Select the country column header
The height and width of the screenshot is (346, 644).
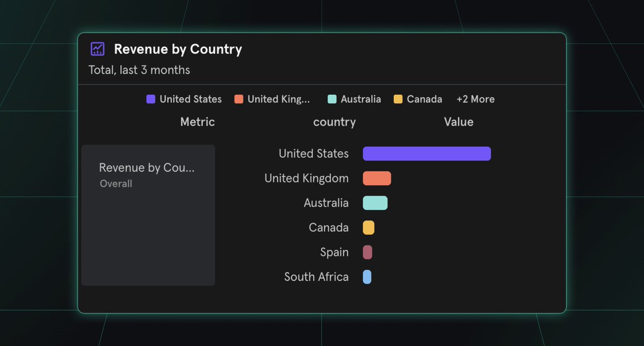334,122
